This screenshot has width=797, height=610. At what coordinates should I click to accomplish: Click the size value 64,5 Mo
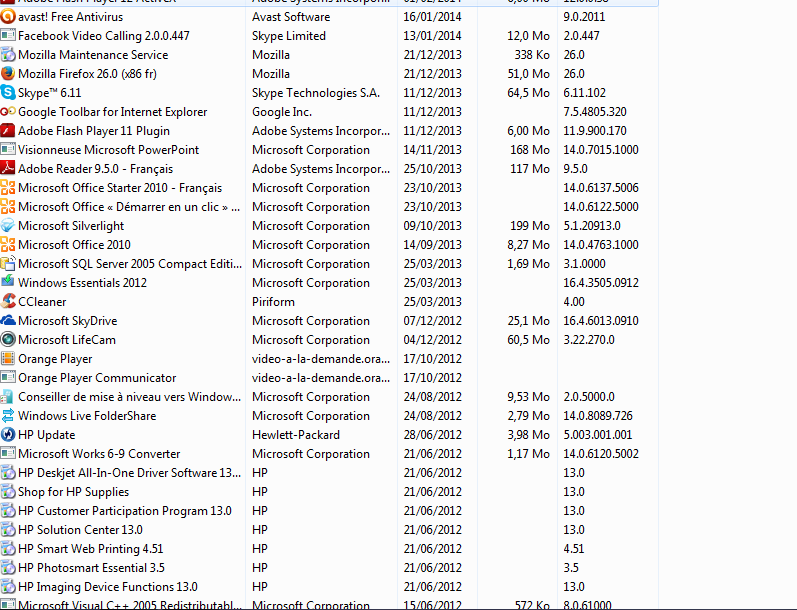[529, 93]
